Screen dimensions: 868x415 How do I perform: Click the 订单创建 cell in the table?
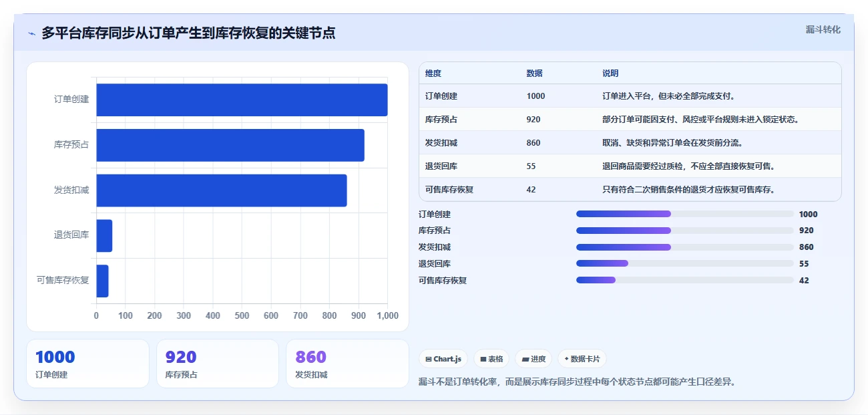(441, 96)
